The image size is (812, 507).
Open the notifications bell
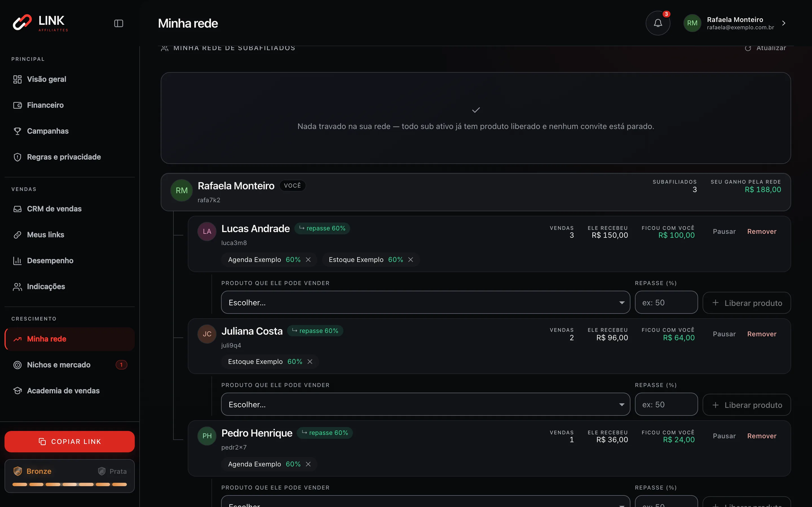(x=658, y=23)
